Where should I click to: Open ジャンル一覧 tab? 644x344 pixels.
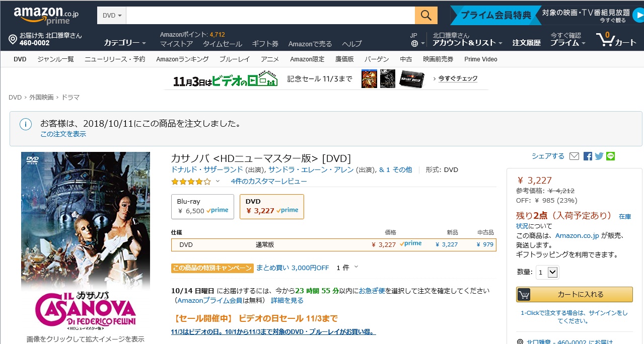pyautogui.click(x=55, y=59)
